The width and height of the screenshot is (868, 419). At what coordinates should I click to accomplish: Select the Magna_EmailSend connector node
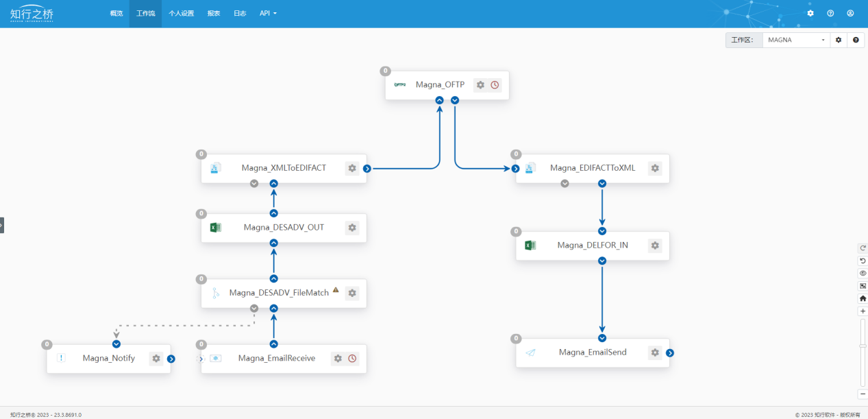point(592,352)
